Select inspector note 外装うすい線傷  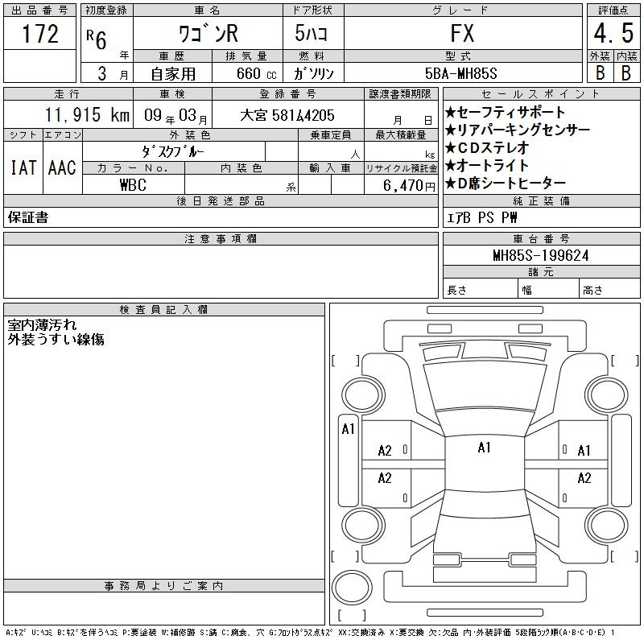coord(56,339)
